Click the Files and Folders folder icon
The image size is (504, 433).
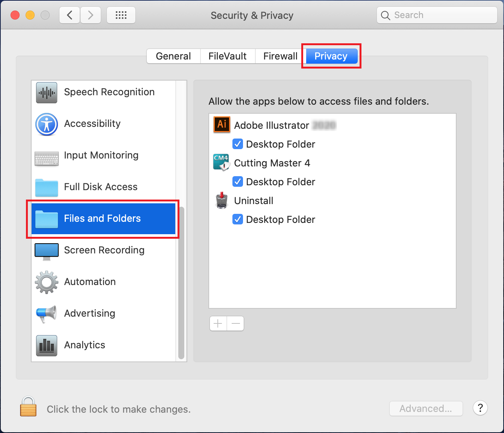coord(47,219)
